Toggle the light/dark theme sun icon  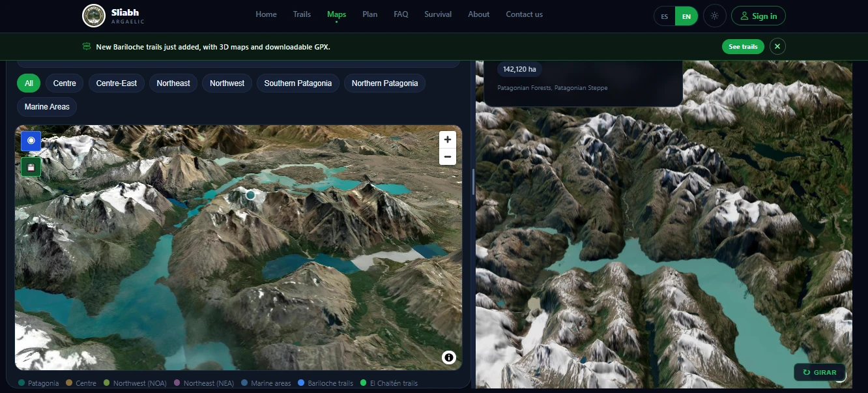pos(715,16)
